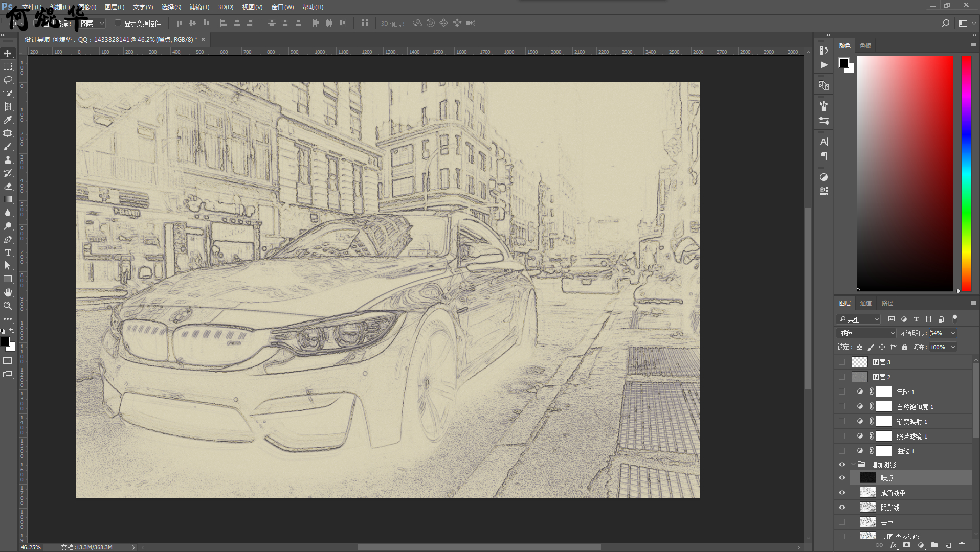Click the 曲线 1 layer mask thumbnail
980x552 pixels.
point(884,451)
